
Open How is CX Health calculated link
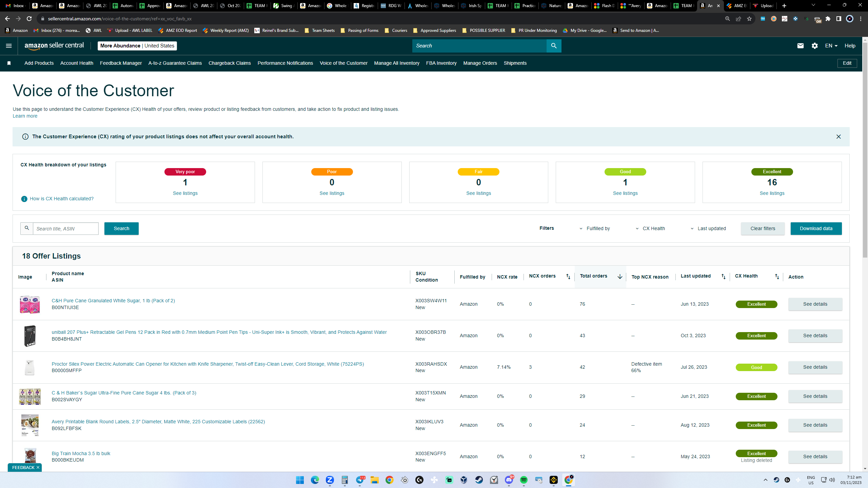[x=62, y=199]
